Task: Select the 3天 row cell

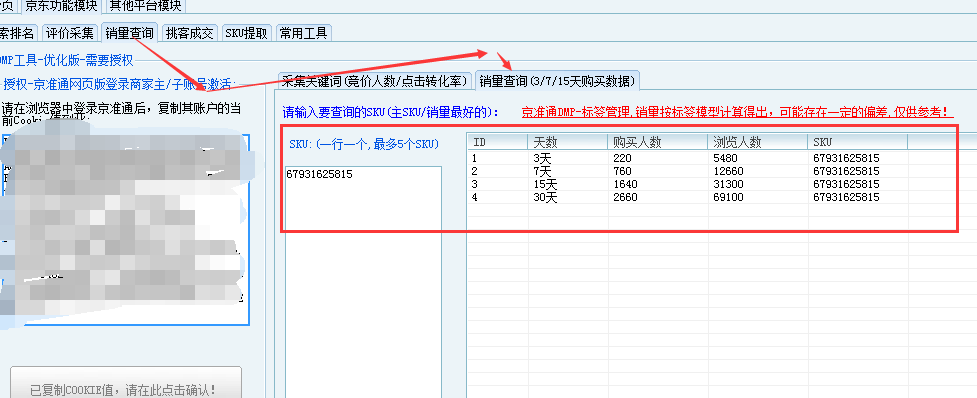Action: pyautogui.click(x=542, y=158)
